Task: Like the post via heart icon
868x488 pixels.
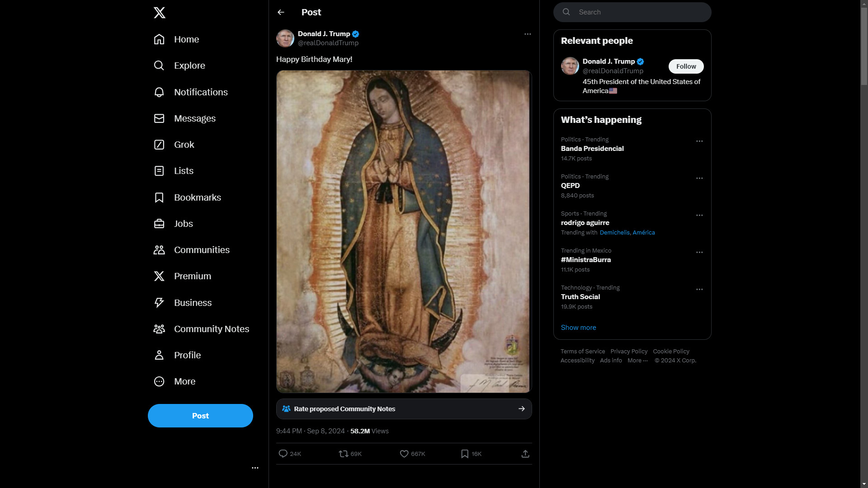Action: 404,454
